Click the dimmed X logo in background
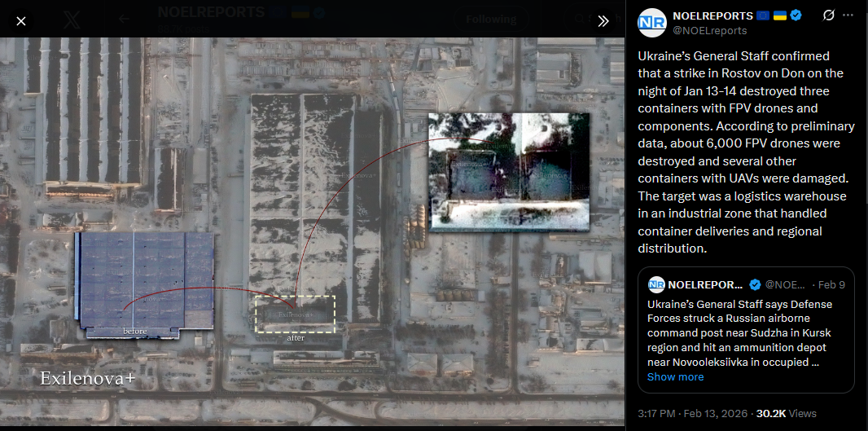Image resolution: width=868 pixels, height=431 pixels. click(72, 20)
